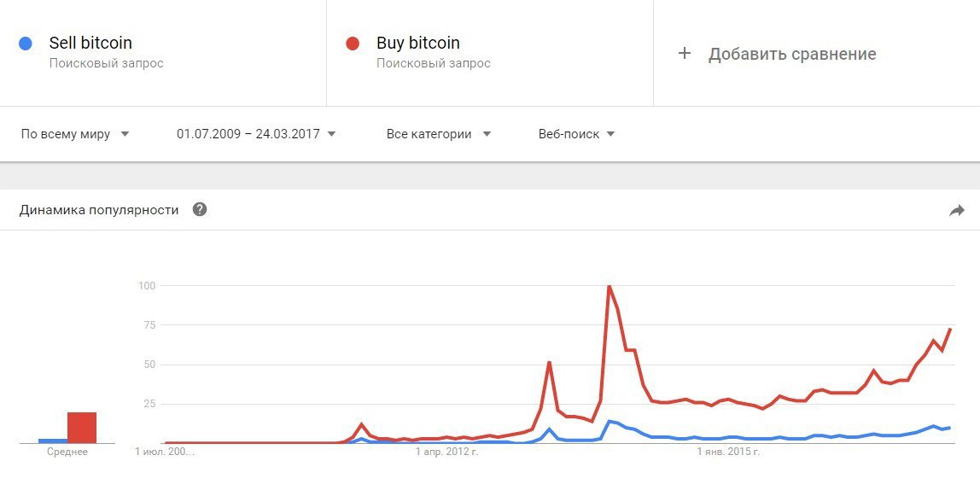Open the Веб-поиск search type dropdown
Viewport: 980px width, 502px height.
pyautogui.click(x=577, y=134)
